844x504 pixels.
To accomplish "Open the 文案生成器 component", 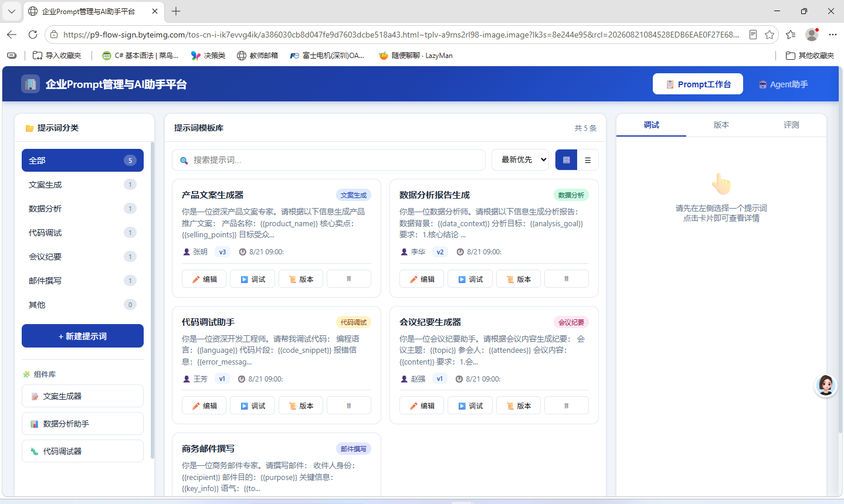I will [x=83, y=396].
